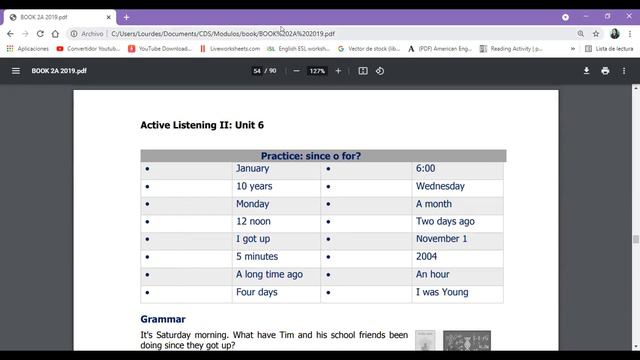Open Convertidor Youtub... bookmark
This screenshot has width=640, height=360.
pos(88,49)
